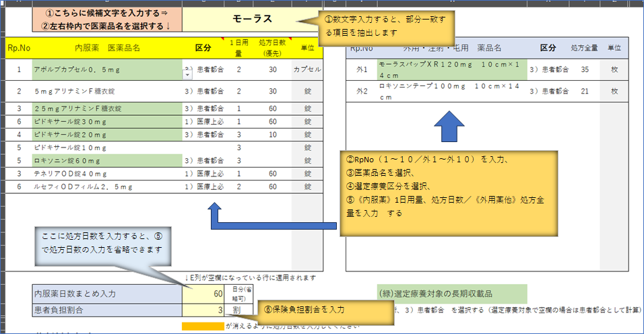Click the ピドキサール錠30mg cell
This screenshot has height=334, width=644.
tap(107, 122)
